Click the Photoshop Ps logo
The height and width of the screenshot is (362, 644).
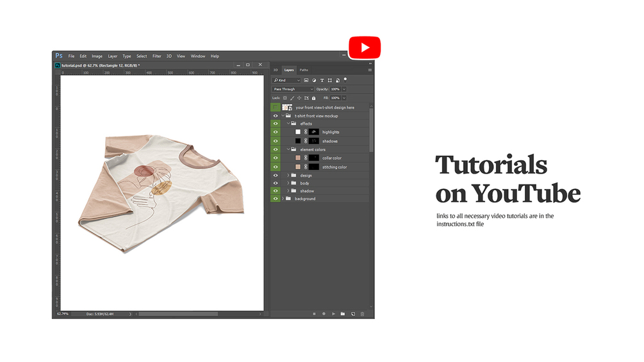coord(59,55)
